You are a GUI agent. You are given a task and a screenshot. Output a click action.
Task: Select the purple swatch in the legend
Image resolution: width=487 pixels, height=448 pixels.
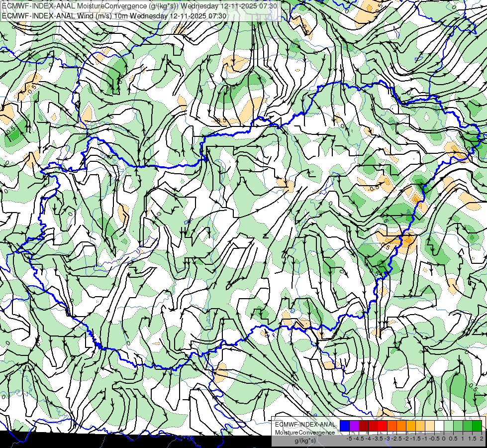pos(354,426)
